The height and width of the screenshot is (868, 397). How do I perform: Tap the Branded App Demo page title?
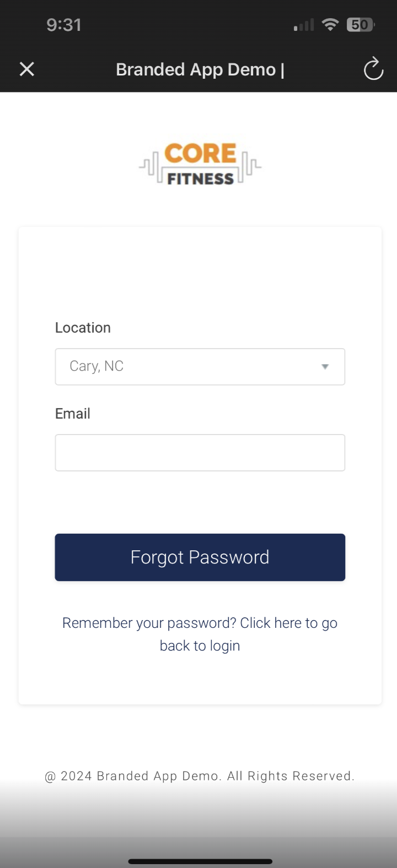coord(200,70)
